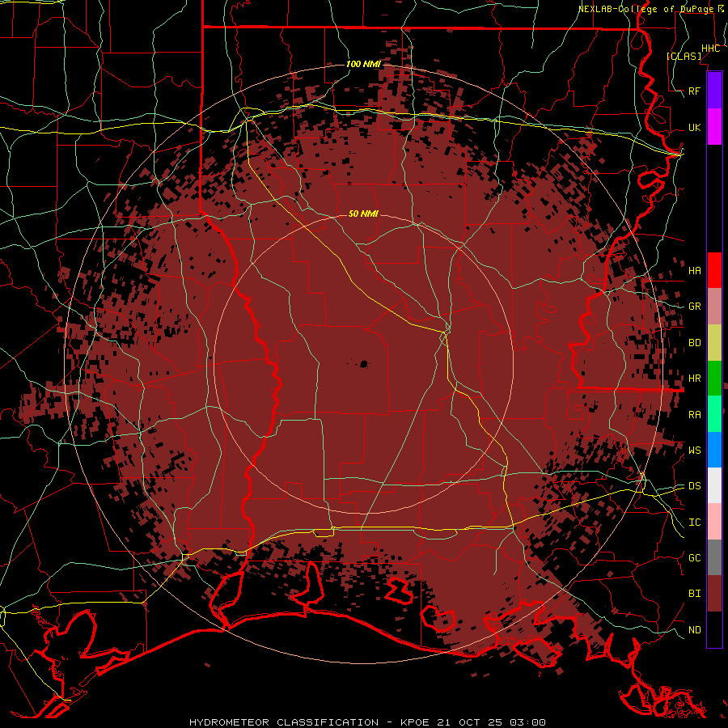The width and height of the screenshot is (728, 728).
Task: Click the HR legend label
Action: point(694,379)
